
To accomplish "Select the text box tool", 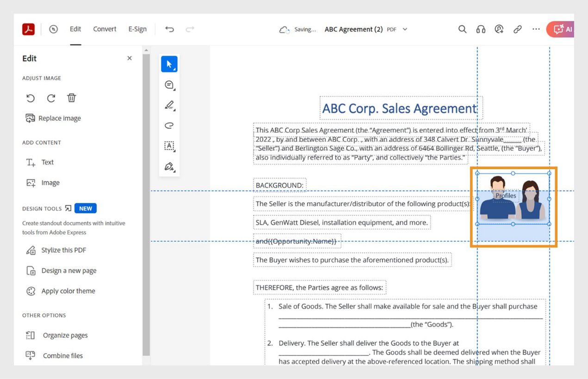I will 169,146.
